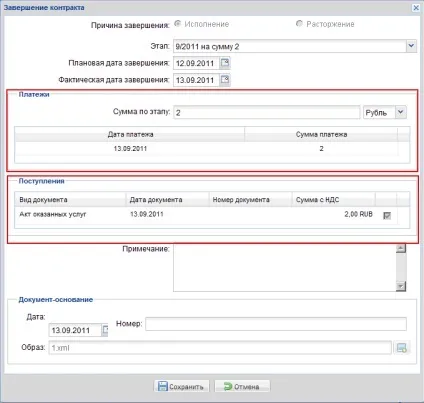Image resolution: width=424 pixels, height=403 pixels.
Task: Open calendar for Плановая дата завершения
Action: tap(225, 63)
